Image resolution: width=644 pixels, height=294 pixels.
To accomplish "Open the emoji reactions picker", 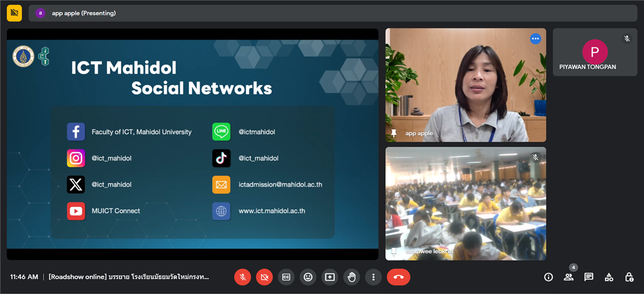I will pyautogui.click(x=308, y=277).
